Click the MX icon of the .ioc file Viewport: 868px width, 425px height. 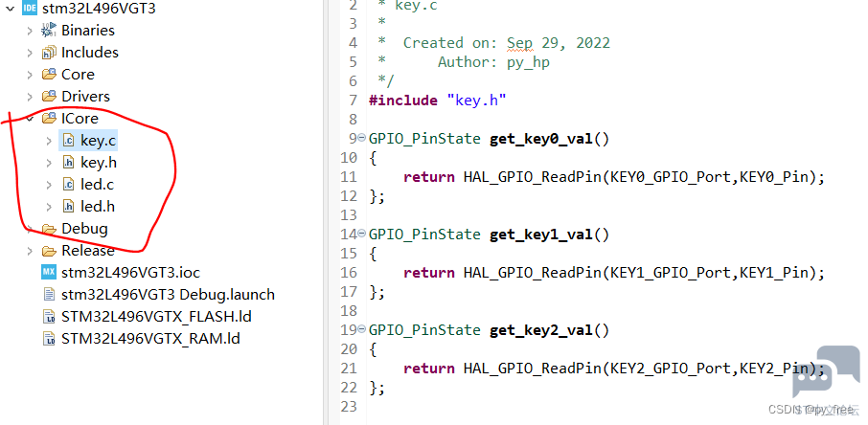49,272
